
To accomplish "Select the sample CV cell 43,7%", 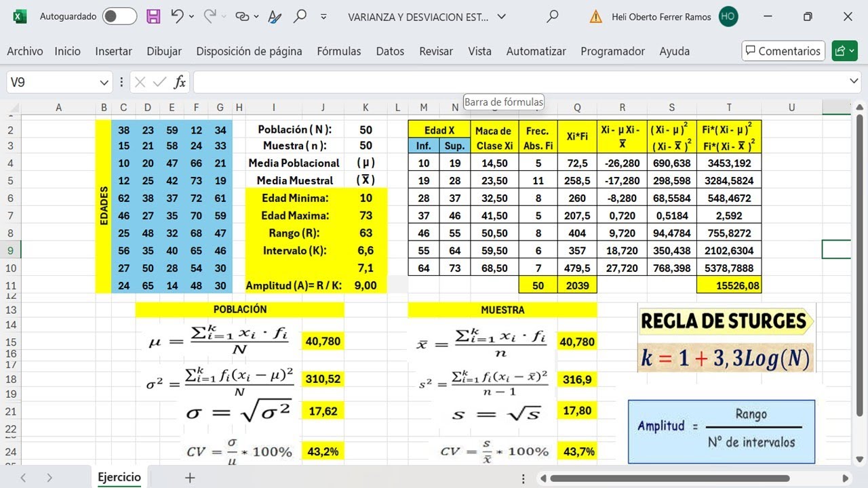I will point(577,451).
